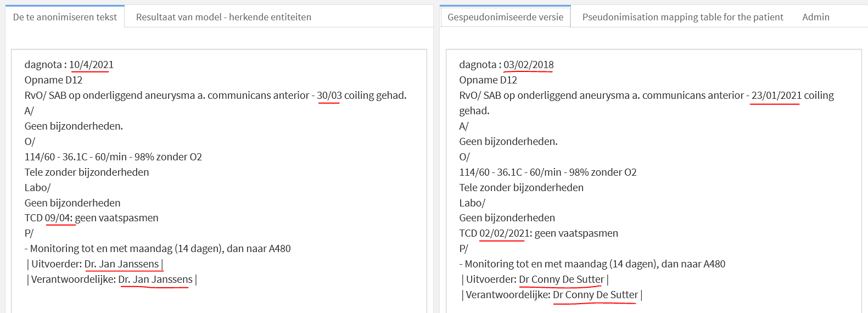Switch to the 'De te anonimiseren tekst' tab
The width and height of the screenshot is (868, 313).
tap(65, 17)
